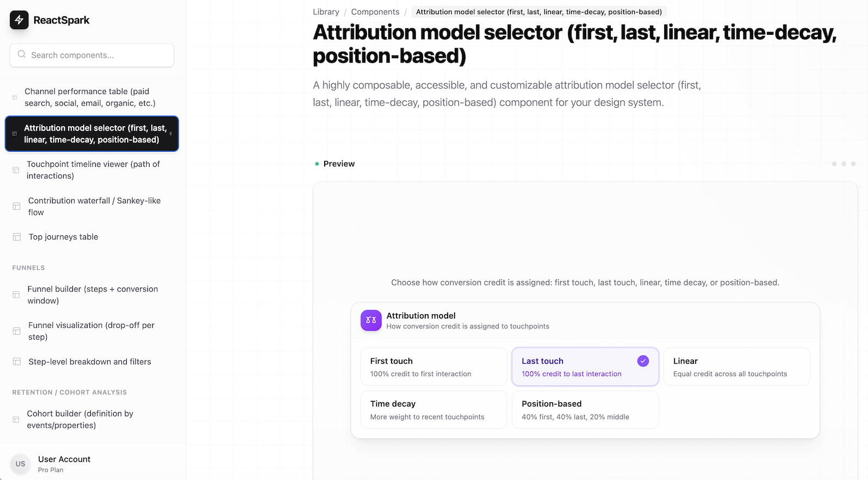Click the magnifier icon in search box
This screenshot has height=480, width=868.
coord(22,54)
